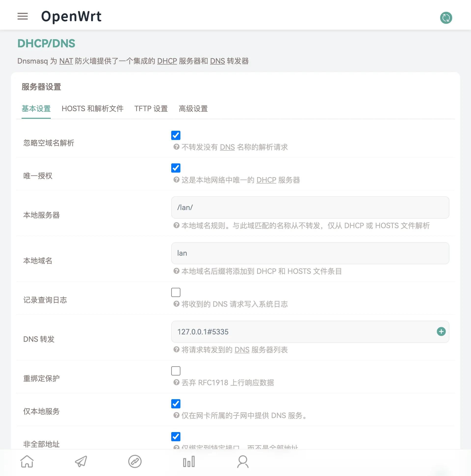This screenshot has width=471, height=476.
Task: Click help icon under 本地域名 field
Action: [176, 271]
